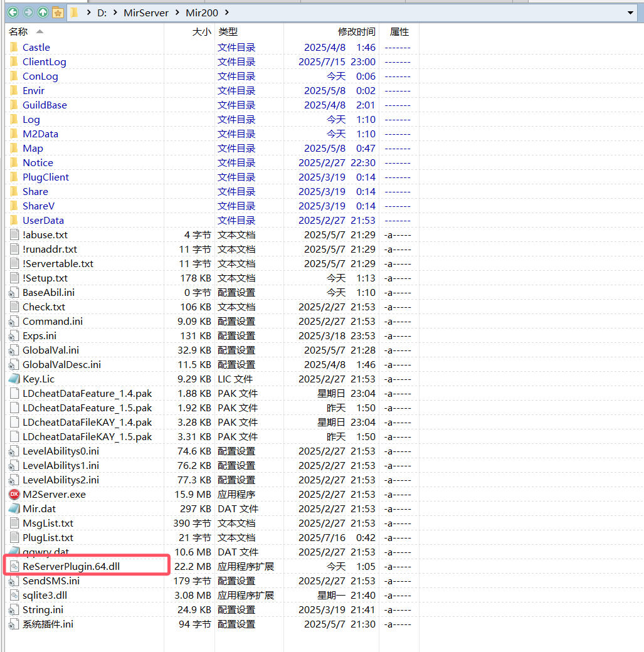Click the BaseAbil.ini config file icon
This screenshot has height=652, width=644.
14,292
